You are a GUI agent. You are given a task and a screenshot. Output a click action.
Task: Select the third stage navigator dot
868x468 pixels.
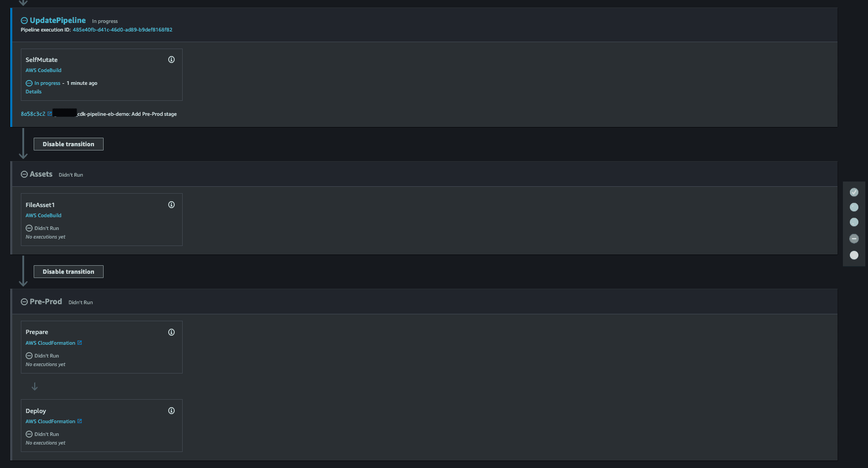click(854, 222)
